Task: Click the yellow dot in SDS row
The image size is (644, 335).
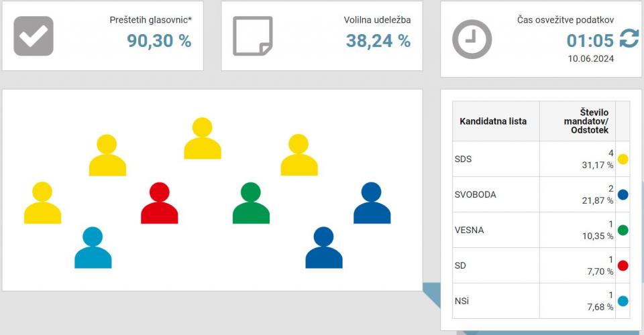Action: click(623, 159)
